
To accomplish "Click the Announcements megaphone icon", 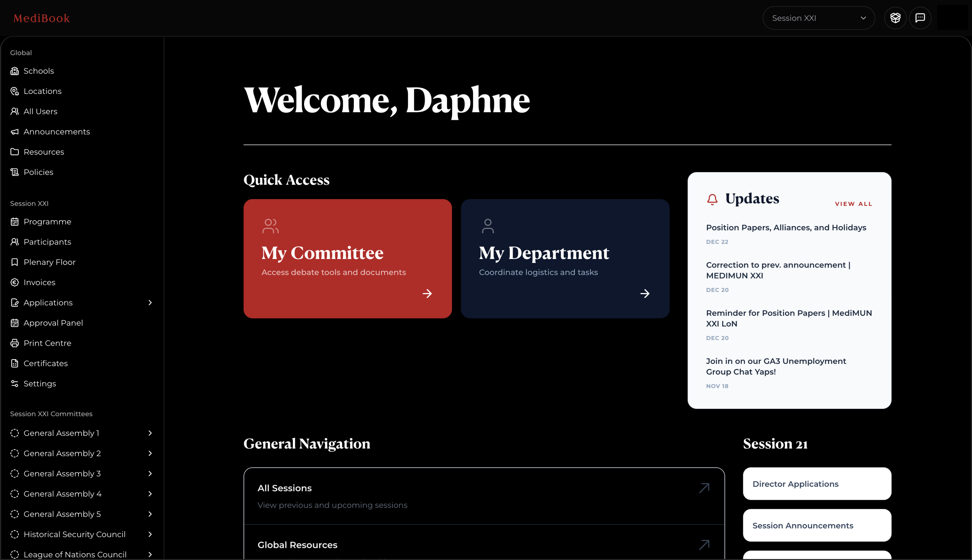I will [15, 132].
